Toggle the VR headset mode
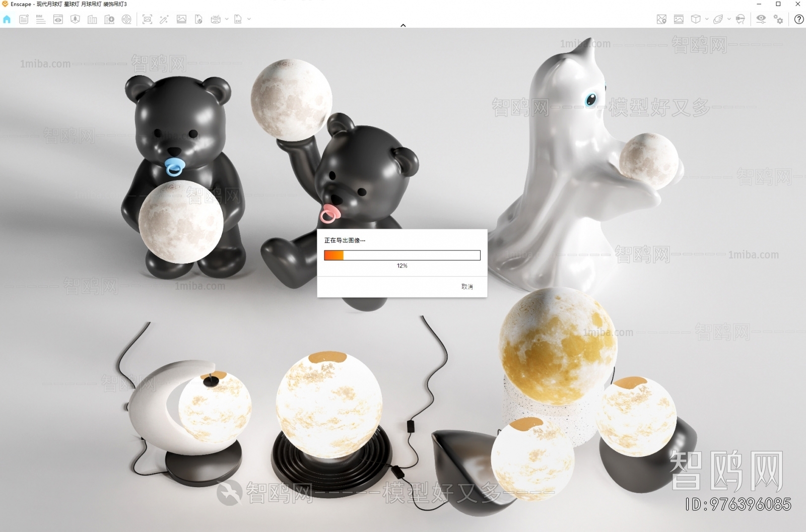The image size is (806, 532). point(740,20)
